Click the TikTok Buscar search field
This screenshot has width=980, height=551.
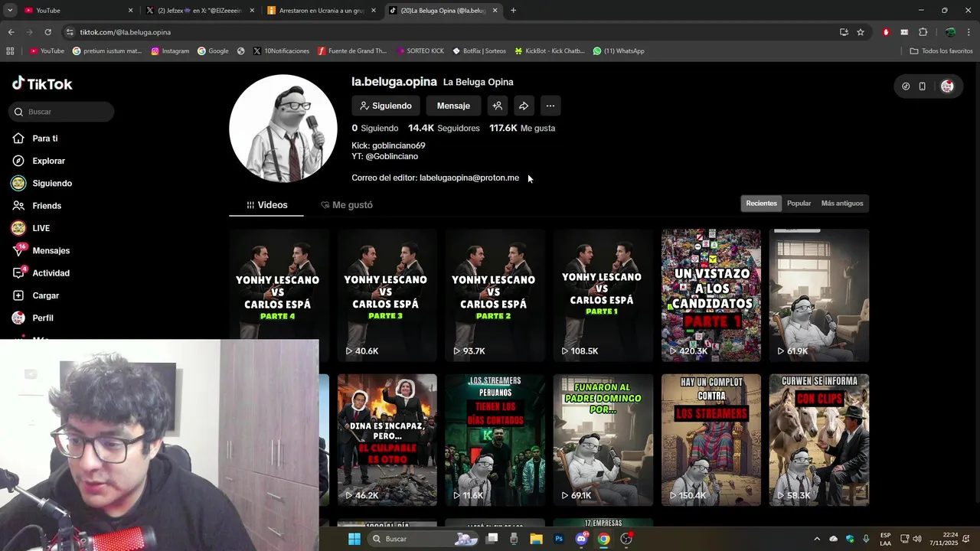(x=63, y=112)
